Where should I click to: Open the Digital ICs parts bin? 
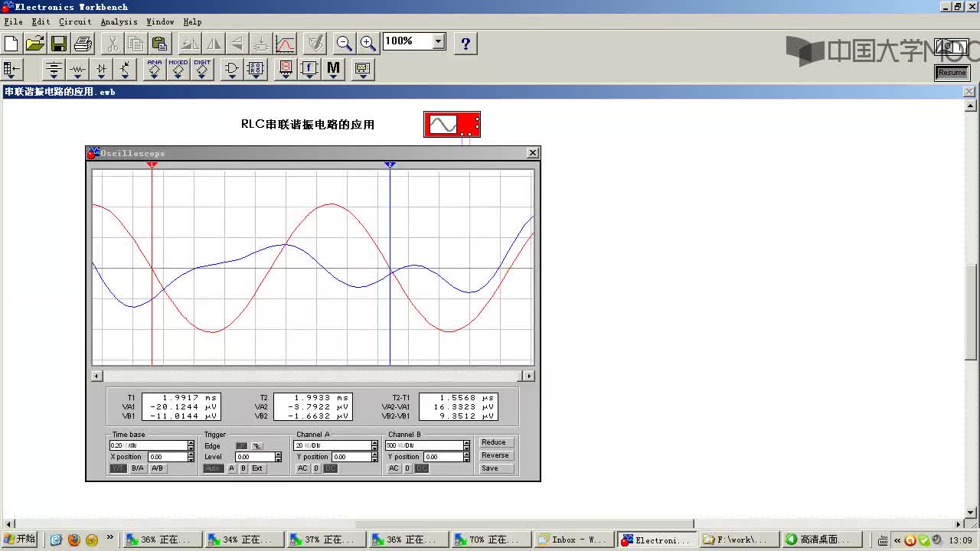[202, 70]
